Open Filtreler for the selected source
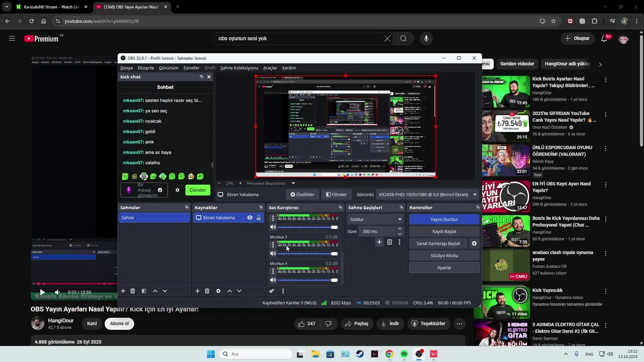Screen dimensions: 644x362 336,195
